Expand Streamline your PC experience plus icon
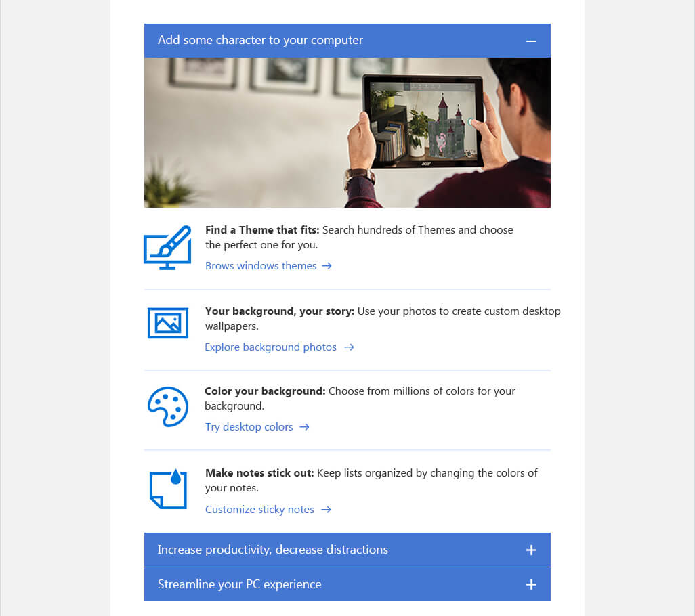 click(x=531, y=585)
